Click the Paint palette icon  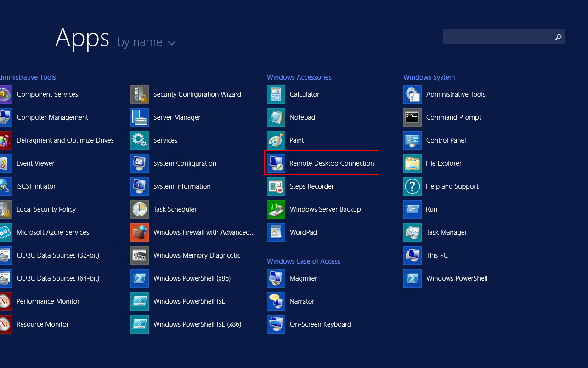(x=276, y=140)
